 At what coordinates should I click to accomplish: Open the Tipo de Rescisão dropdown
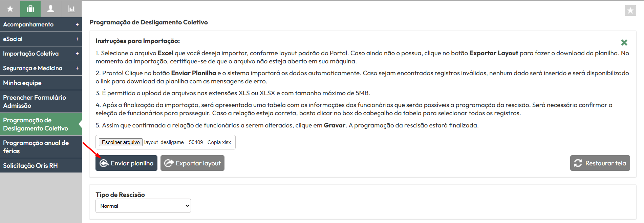pyautogui.click(x=143, y=206)
